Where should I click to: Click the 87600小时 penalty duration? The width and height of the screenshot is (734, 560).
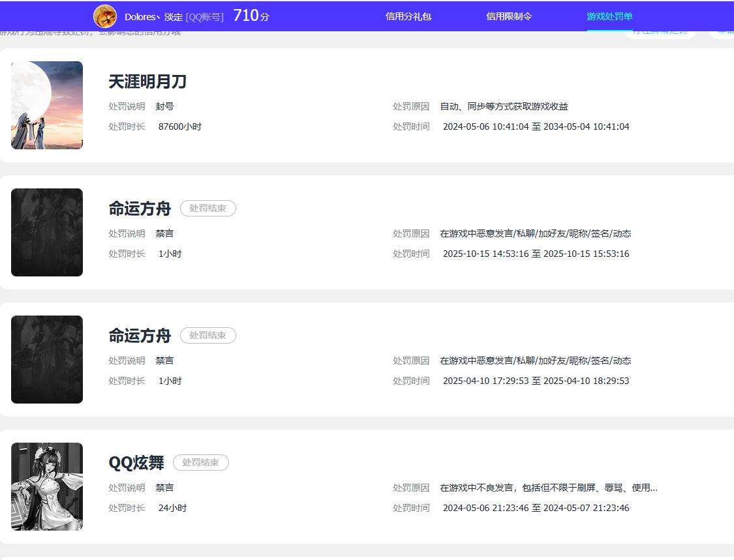coord(180,126)
